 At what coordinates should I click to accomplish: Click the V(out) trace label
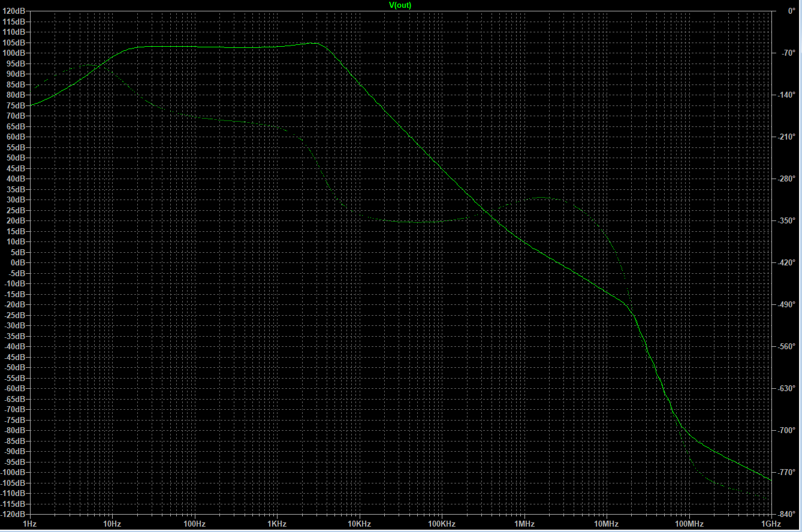point(400,5)
